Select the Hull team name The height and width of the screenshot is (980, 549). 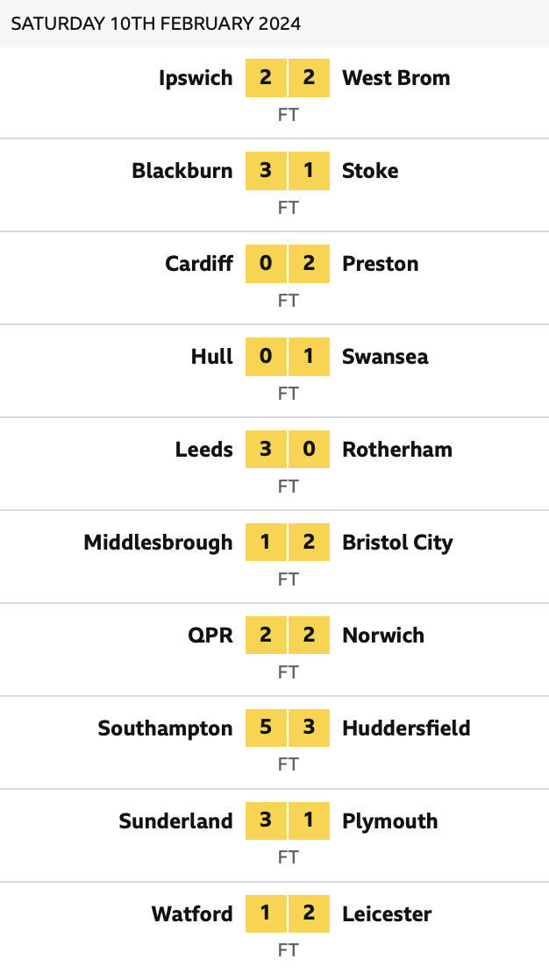(212, 357)
